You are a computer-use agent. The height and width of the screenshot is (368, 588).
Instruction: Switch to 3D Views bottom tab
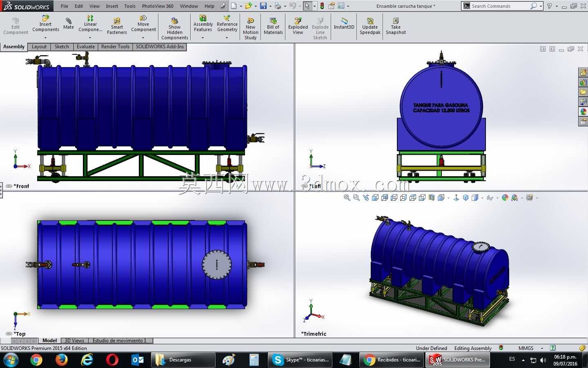[74, 340]
